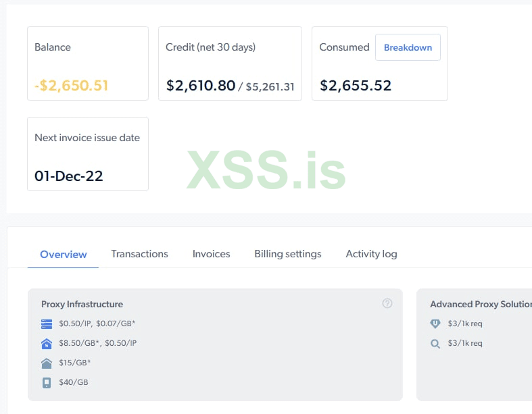Click the shield icon under Advanced Proxy Solutions
532x414 pixels.
tap(435, 324)
